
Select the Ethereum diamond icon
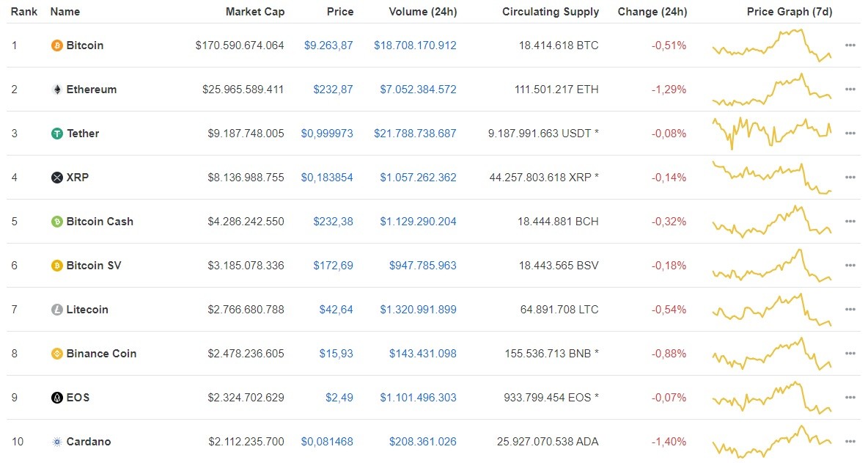[x=56, y=89]
